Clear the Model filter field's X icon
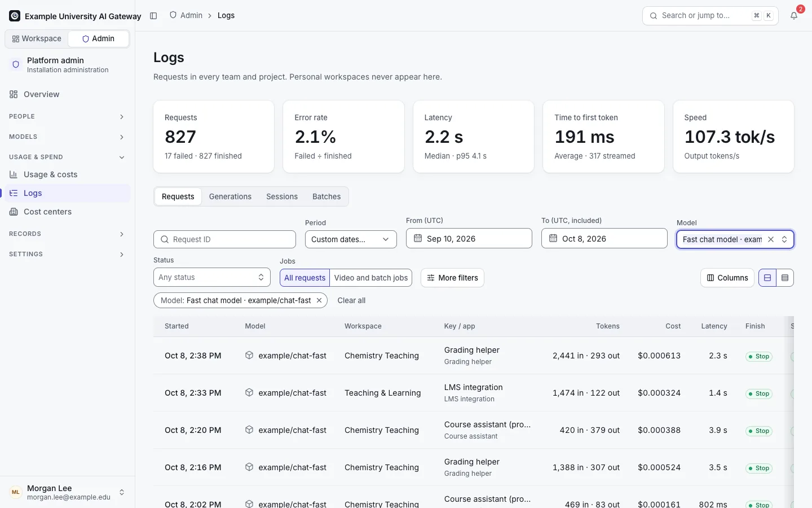 tap(771, 239)
